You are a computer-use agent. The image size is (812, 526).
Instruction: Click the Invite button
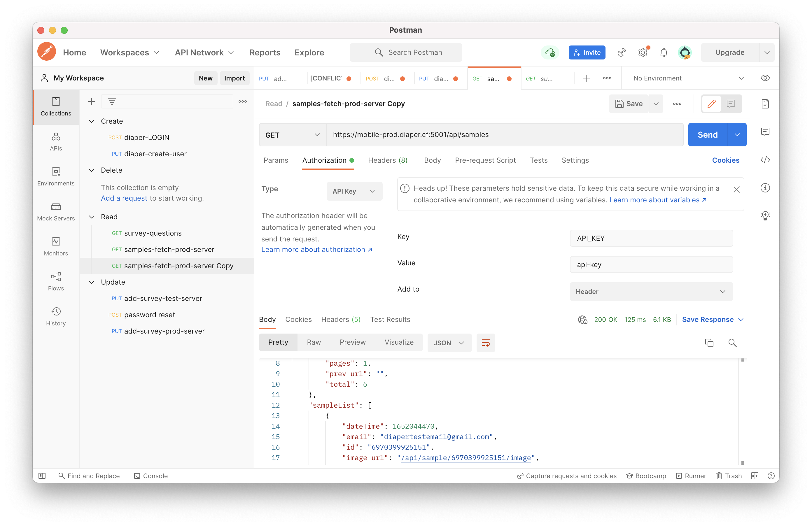tap(587, 52)
